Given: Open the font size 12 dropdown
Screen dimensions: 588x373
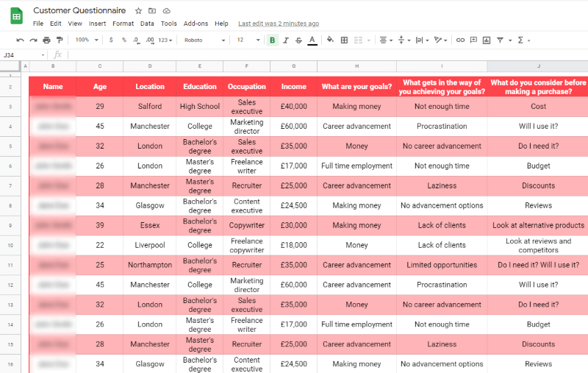Looking at the screenshot, I should (248, 40).
